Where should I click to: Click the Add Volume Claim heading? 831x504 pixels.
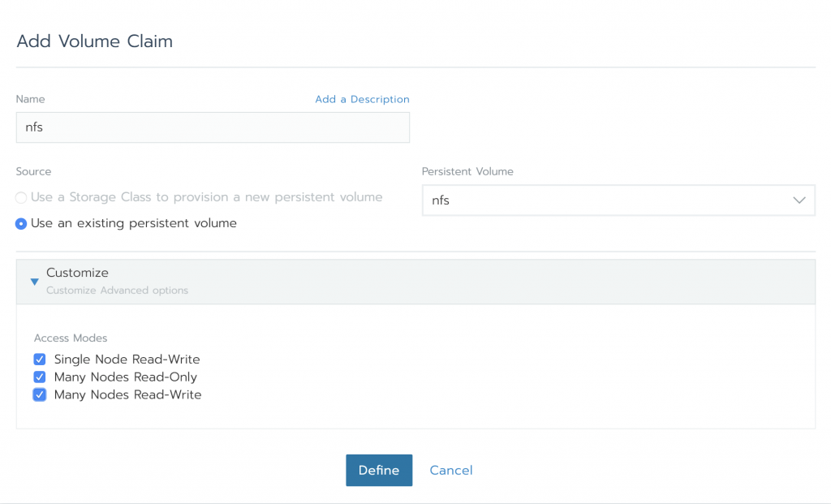coord(95,41)
